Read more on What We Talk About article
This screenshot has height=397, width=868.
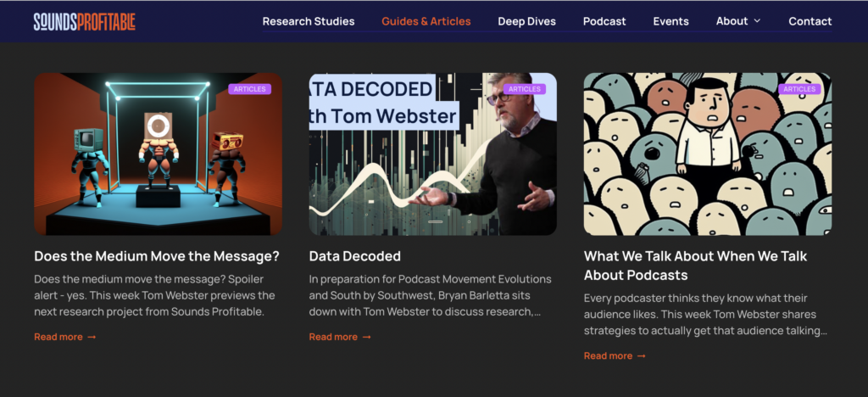pos(615,355)
